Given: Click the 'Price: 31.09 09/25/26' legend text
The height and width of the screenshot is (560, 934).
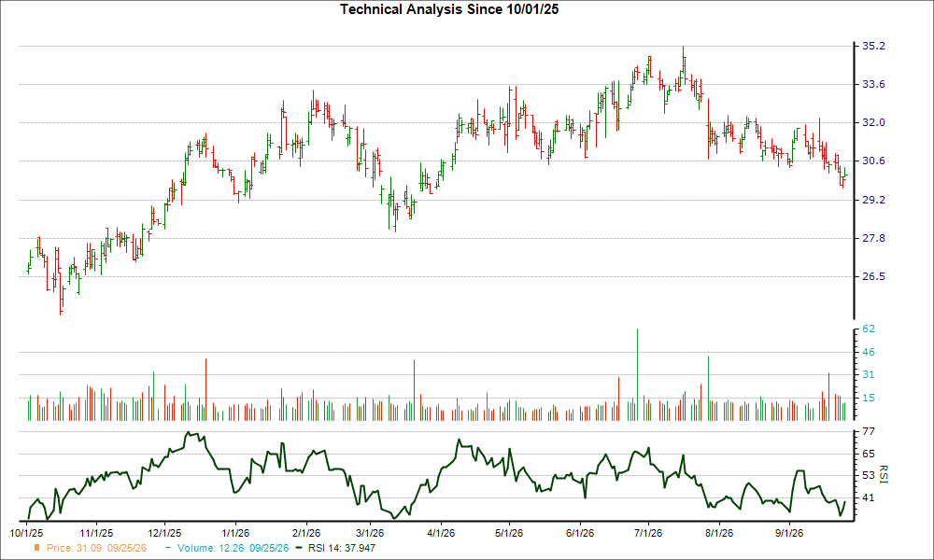Looking at the screenshot, I should (96, 548).
